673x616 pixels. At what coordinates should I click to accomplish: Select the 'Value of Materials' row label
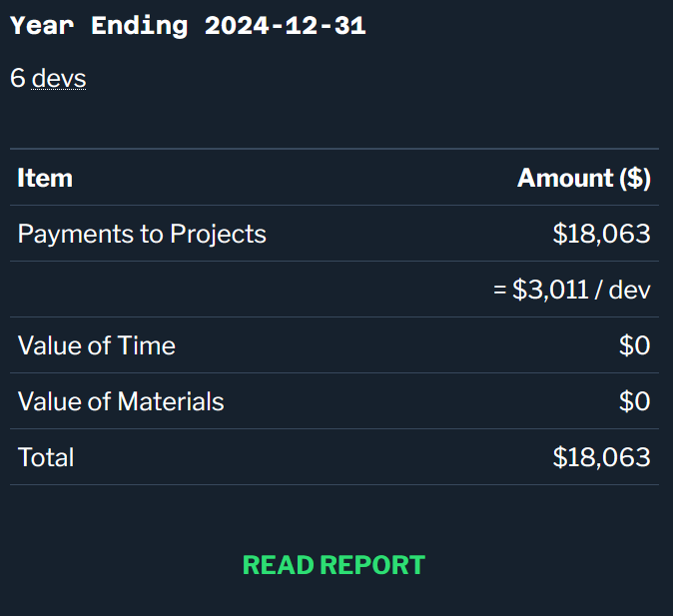pyautogui.click(x=121, y=401)
